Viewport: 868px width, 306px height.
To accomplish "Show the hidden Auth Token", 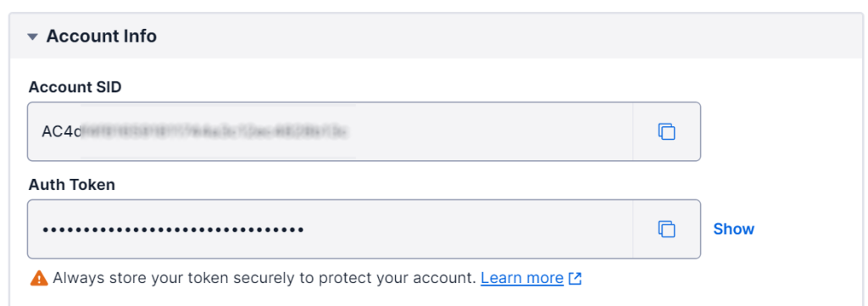I will [733, 229].
